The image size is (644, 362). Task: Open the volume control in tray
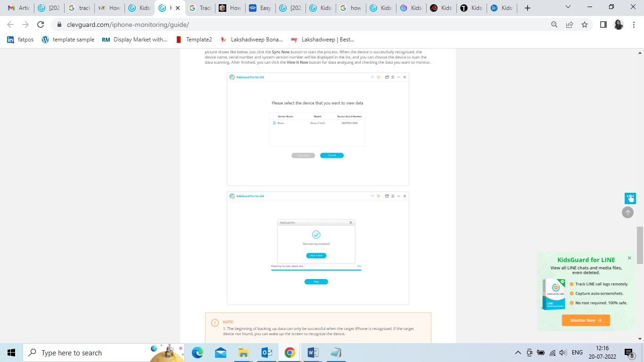click(x=563, y=353)
